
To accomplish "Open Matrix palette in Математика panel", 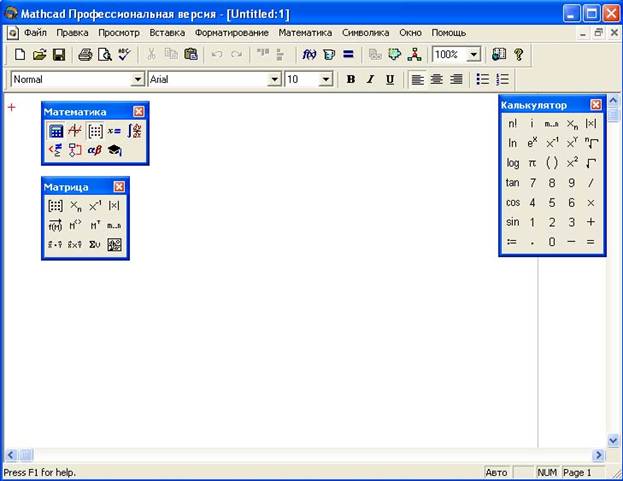I will tap(95, 131).
